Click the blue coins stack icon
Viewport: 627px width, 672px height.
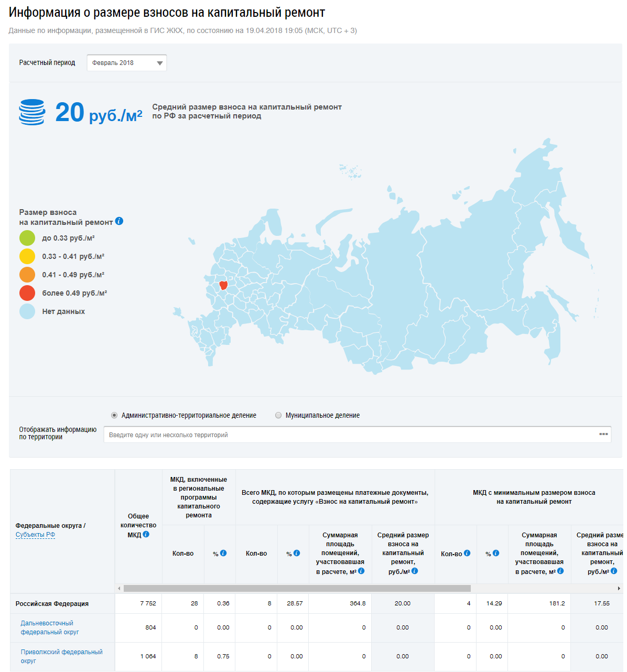(32, 112)
